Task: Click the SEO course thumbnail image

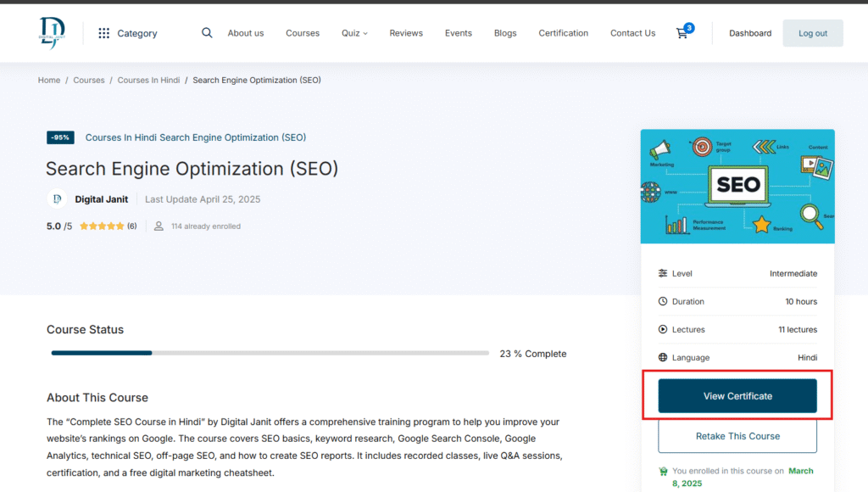Action: coord(737,186)
